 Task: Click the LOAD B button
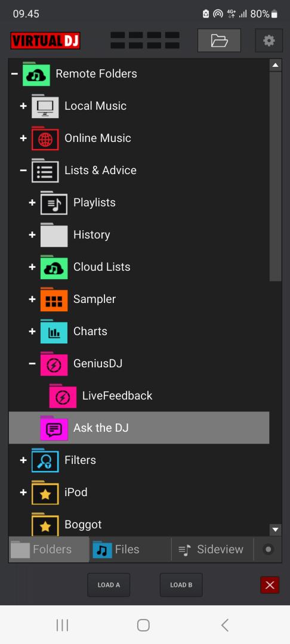(x=181, y=585)
